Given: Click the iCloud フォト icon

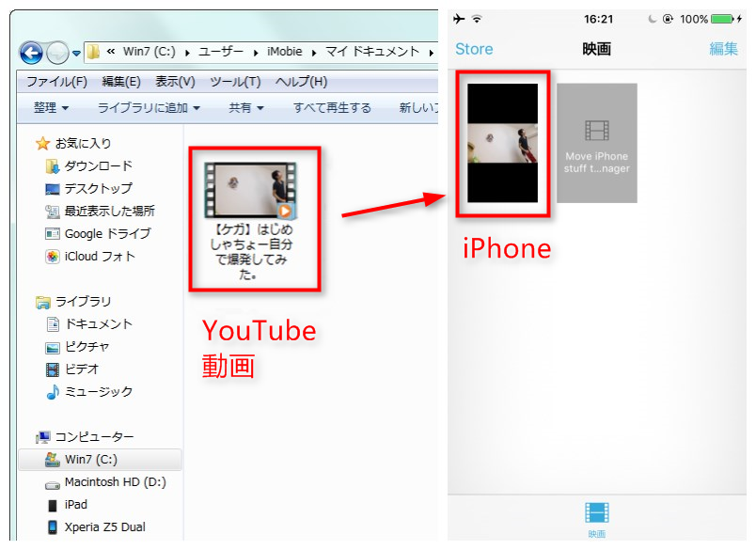Looking at the screenshot, I should (52, 257).
